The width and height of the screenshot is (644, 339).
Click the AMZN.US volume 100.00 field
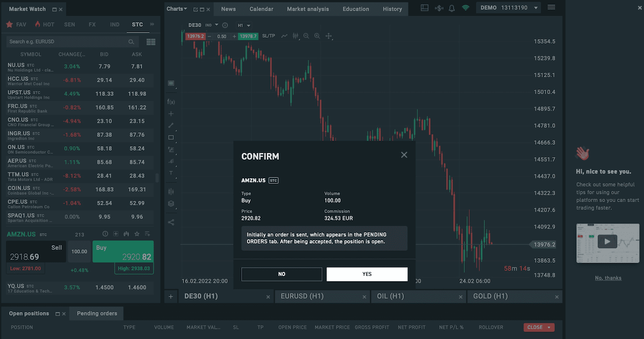click(80, 252)
